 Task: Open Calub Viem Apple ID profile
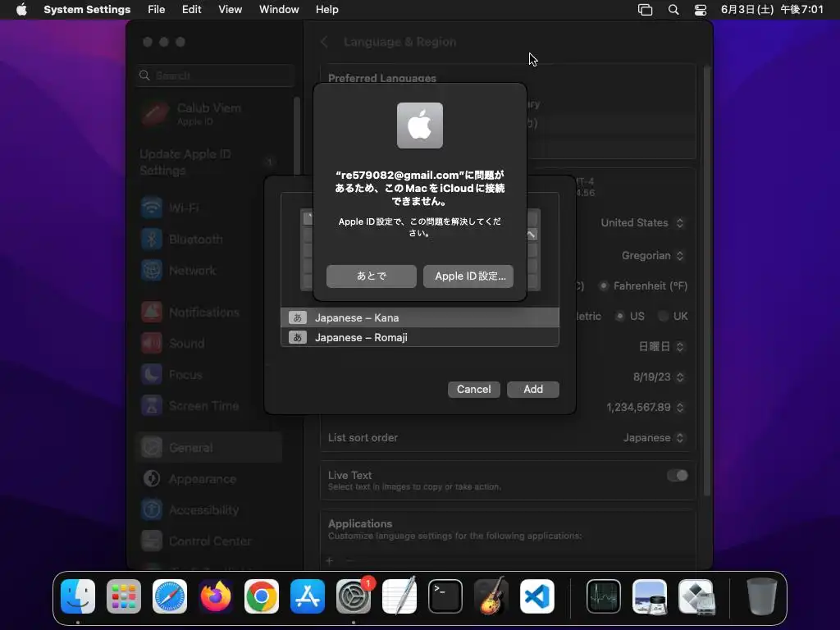pyautogui.click(x=209, y=114)
